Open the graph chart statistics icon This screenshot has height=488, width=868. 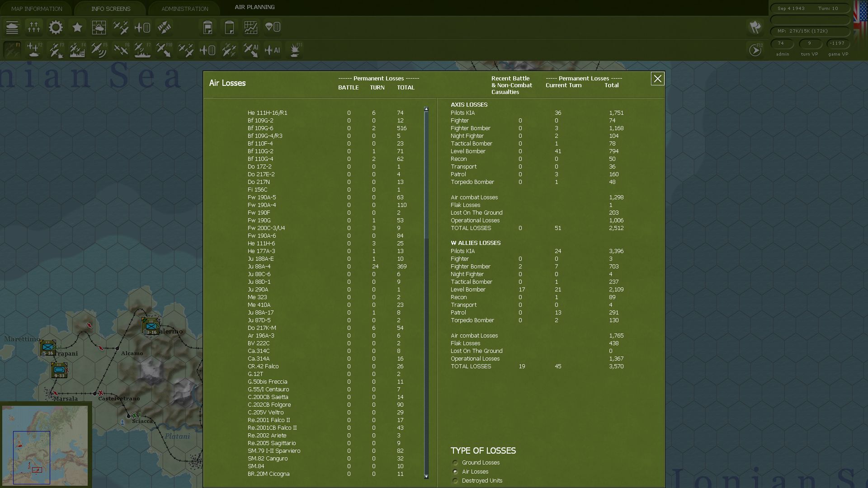point(251,28)
